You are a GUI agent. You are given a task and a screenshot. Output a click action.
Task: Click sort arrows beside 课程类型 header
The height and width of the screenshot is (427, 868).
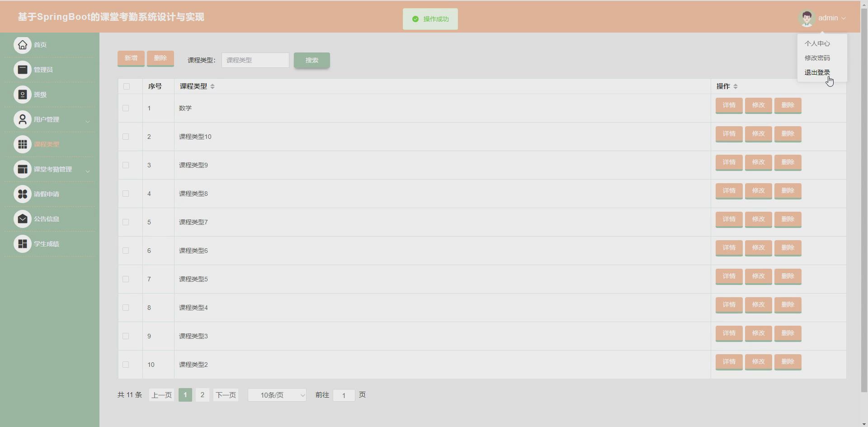click(x=212, y=86)
